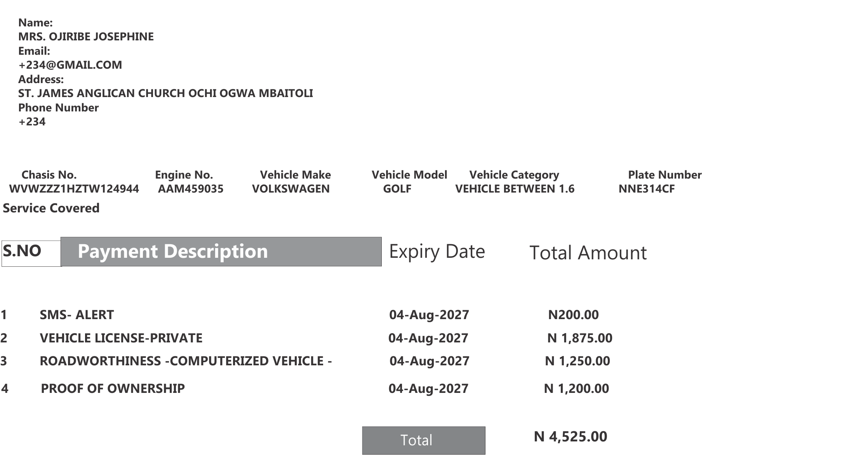
Task: Click the total value N 4,525.00
Action: pos(571,436)
